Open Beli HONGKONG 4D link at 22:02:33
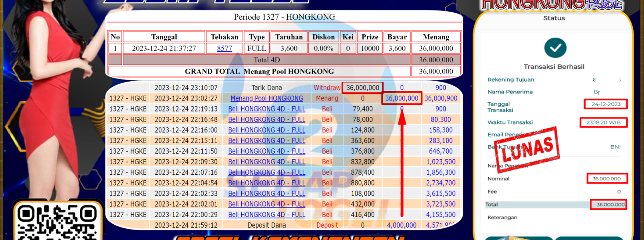Viewport: 644px width, 240px height. 266,194
